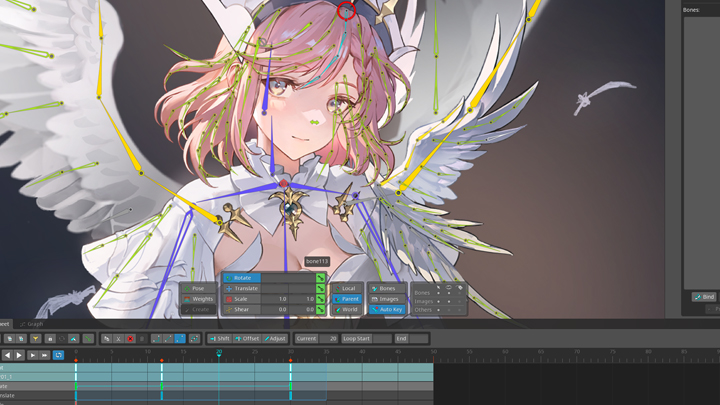The width and height of the screenshot is (720, 405).
Task: Activate the Shear tool
Action: point(242,309)
